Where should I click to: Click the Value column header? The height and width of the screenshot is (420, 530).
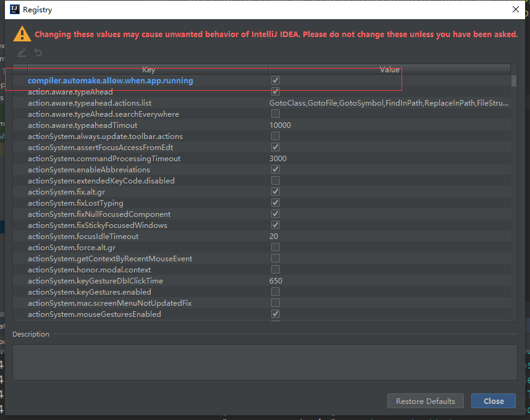tap(390, 70)
